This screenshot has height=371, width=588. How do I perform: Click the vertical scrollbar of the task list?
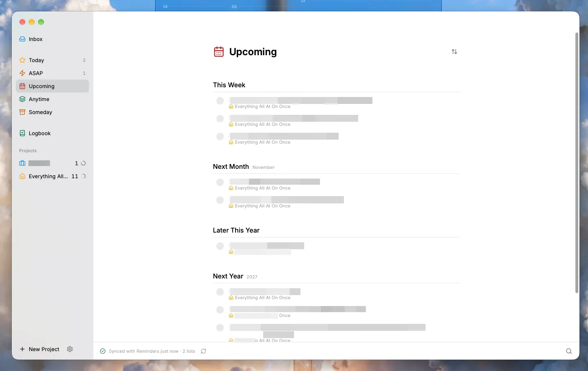[577, 162]
